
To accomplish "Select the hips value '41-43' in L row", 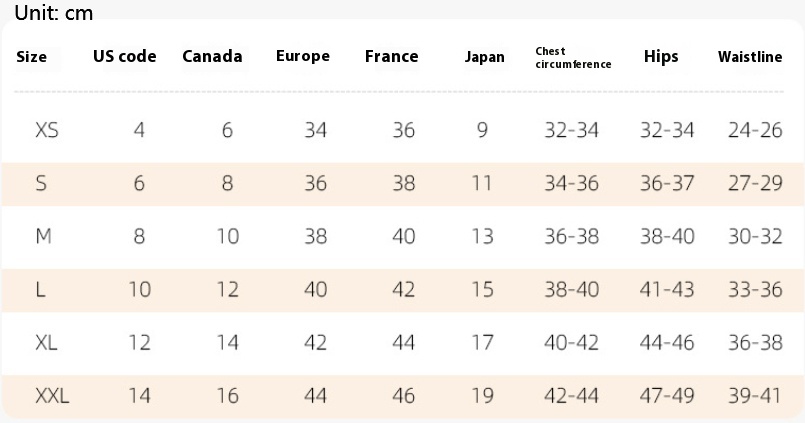I will 667,290.
